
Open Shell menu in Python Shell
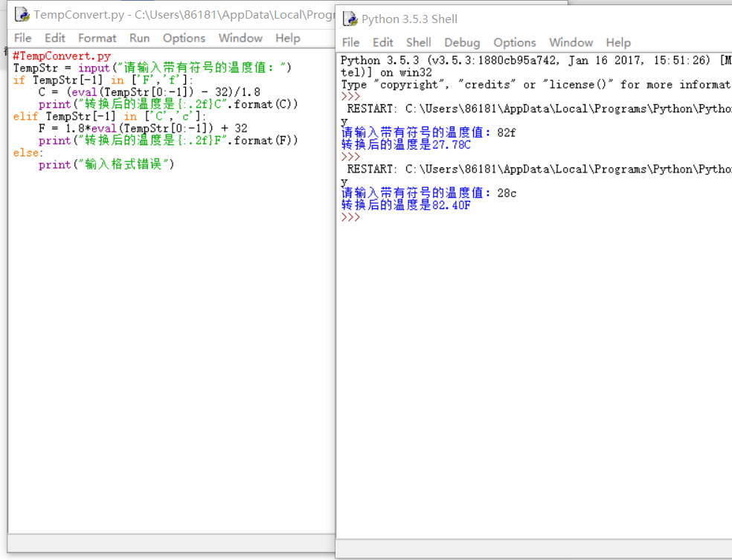(x=418, y=42)
